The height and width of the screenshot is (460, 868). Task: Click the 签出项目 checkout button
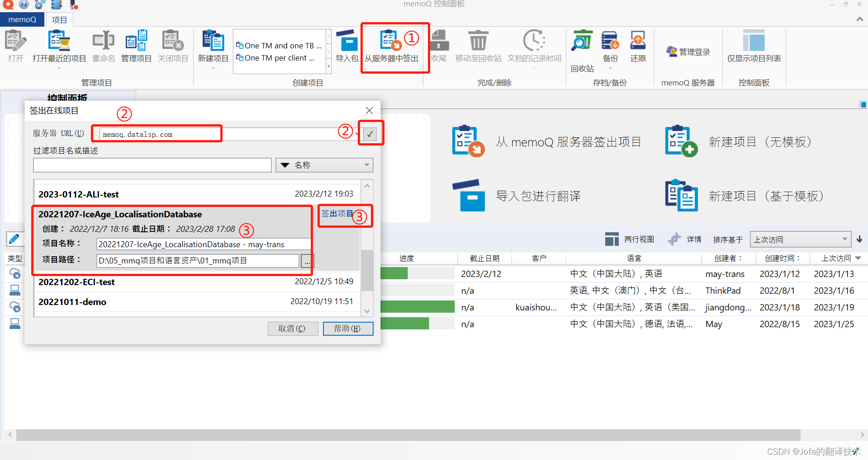point(338,214)
